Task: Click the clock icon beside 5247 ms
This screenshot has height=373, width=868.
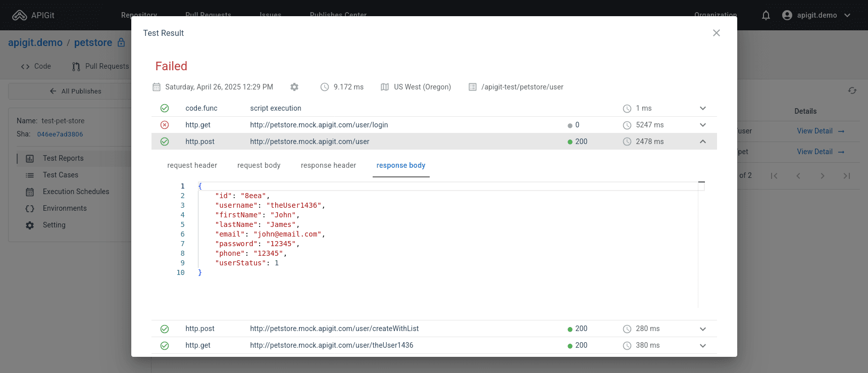Action: (627, 125)
